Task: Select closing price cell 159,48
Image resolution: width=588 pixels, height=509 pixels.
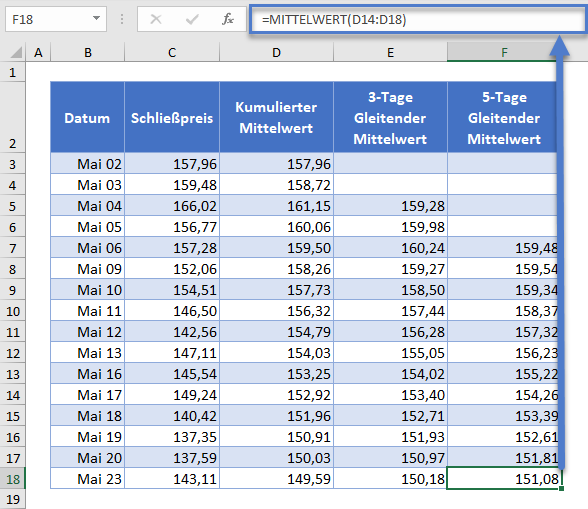Action: 172,185
